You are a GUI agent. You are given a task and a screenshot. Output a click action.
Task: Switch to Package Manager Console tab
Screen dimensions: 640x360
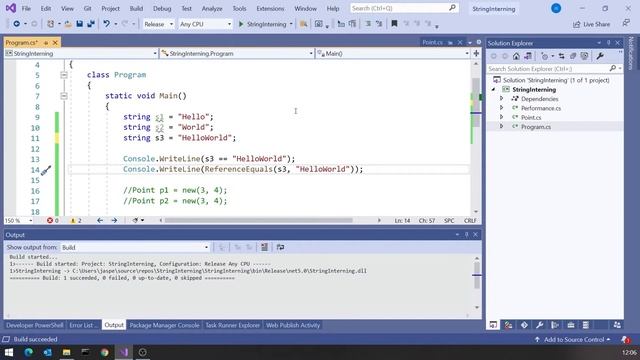[x=164, y=325]
